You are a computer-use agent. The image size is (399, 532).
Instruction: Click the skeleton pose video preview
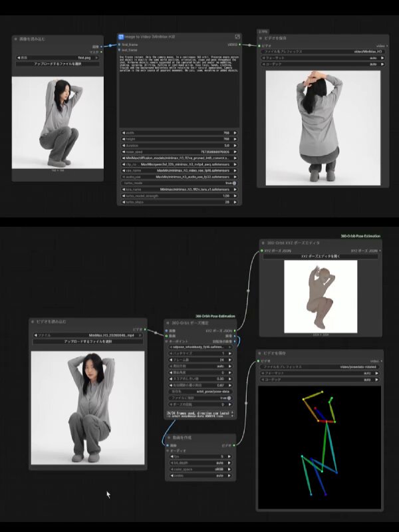point(320,448)
